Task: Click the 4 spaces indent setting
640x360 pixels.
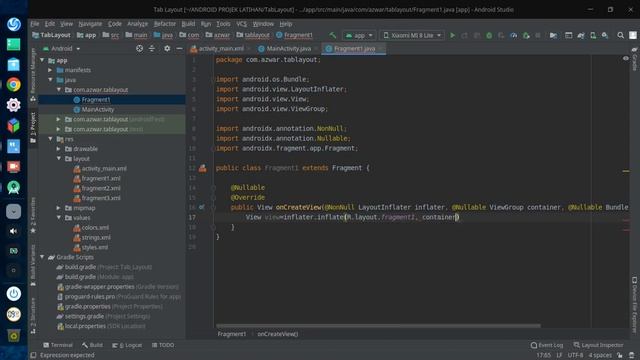Action: 600,355
